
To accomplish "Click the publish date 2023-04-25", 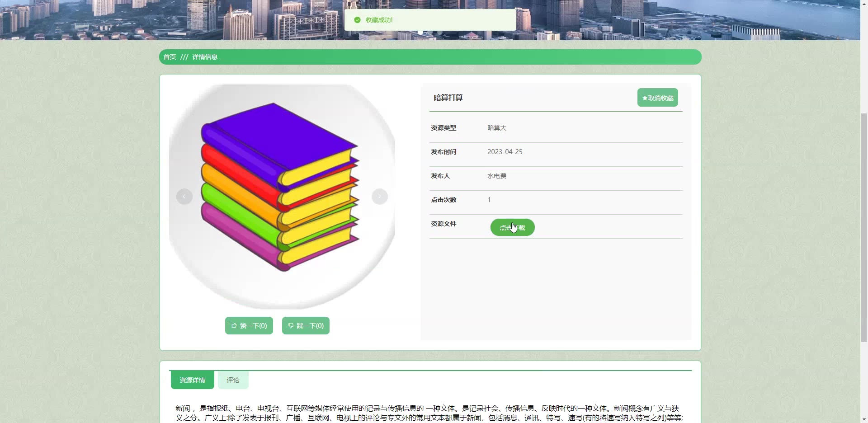I will (x=505, y=152).
